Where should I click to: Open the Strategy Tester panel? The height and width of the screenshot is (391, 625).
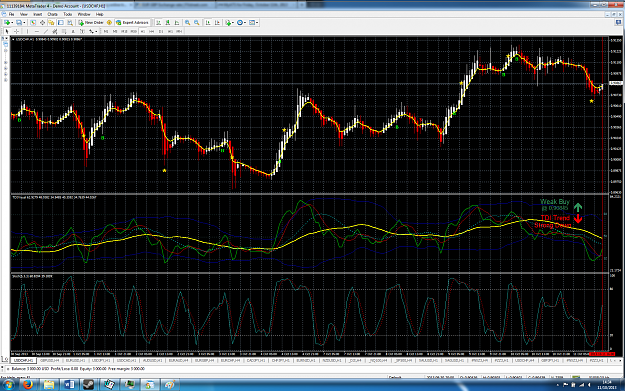(x=70, y=23)
